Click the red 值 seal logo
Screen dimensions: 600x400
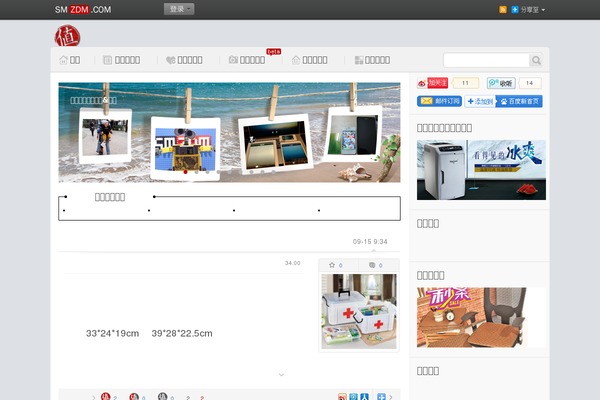[67, 36]
